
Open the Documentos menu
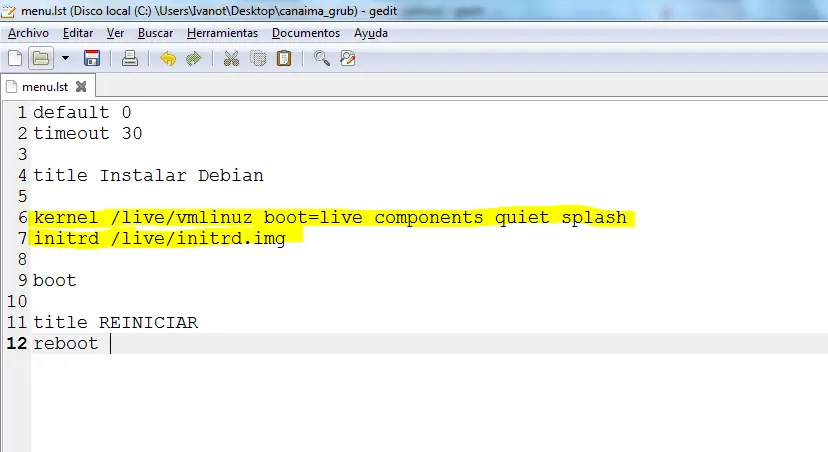pyautogui.click(x=306, y=33)
